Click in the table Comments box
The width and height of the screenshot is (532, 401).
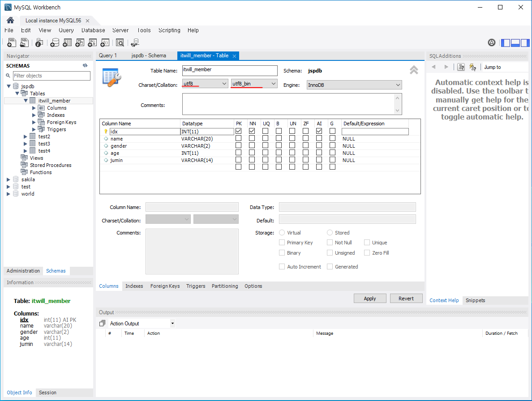coord(289,104)
